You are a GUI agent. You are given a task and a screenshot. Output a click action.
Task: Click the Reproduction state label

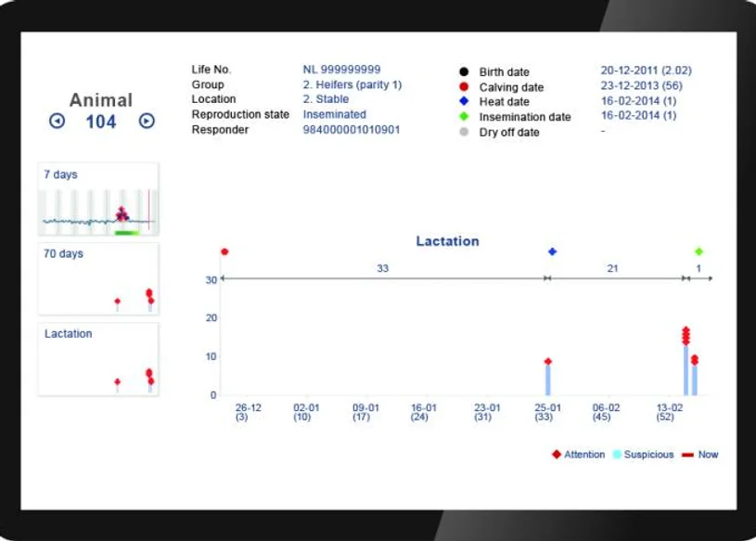pyautogui.click(x=240, y=114)
